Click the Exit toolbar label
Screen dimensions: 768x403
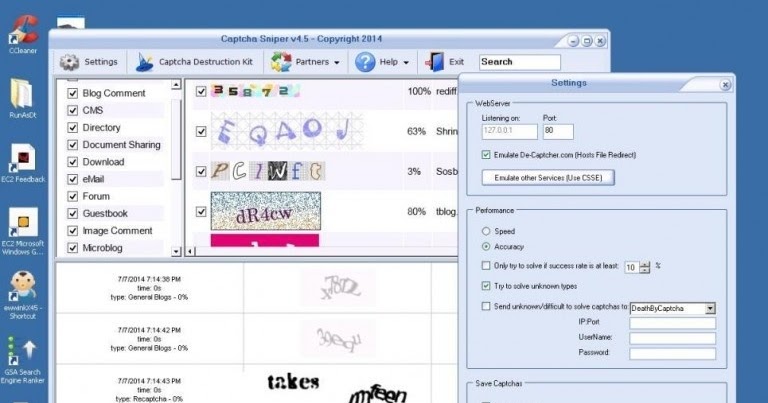click(x=456, y=62)
